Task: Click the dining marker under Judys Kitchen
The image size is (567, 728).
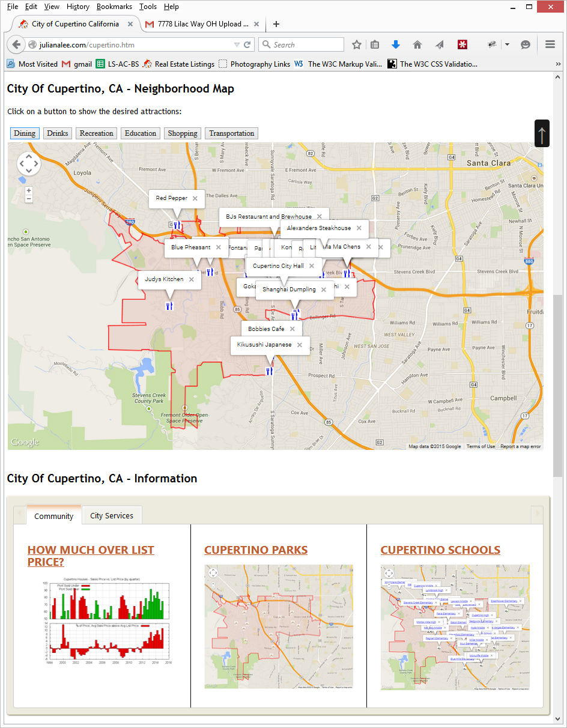Action: coord(169,306)
